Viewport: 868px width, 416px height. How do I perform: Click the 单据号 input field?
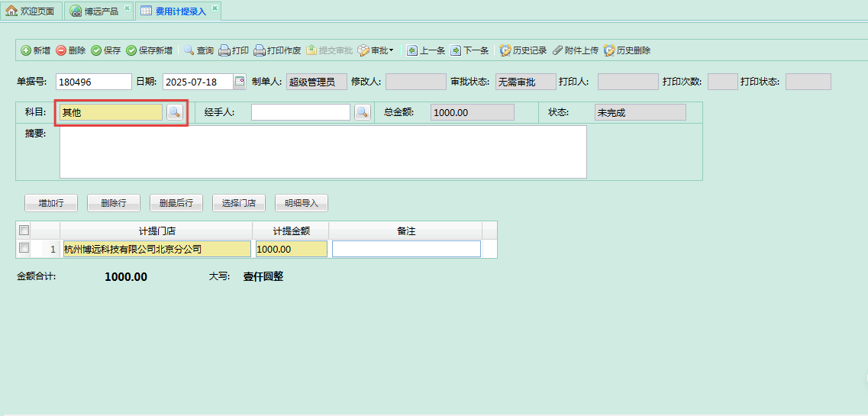(94, 82)
